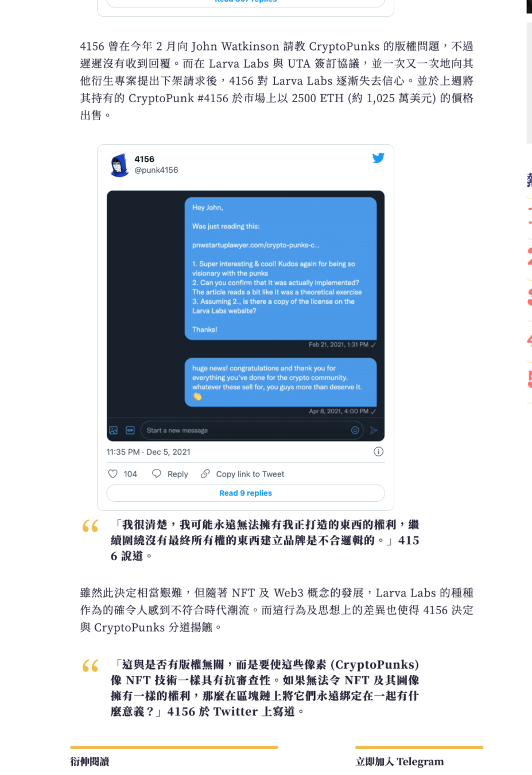Click the send message arrow icon
The image size is (532, 775).
[x=374, y=430]
